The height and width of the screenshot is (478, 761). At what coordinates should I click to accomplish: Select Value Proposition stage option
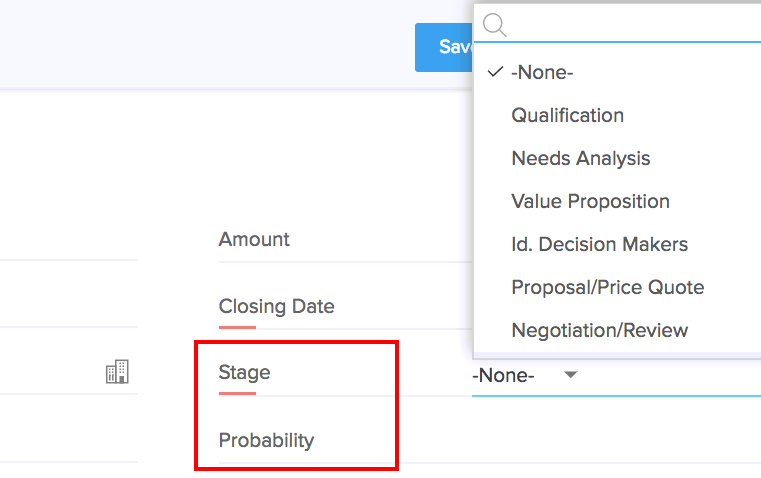[590, 201]
